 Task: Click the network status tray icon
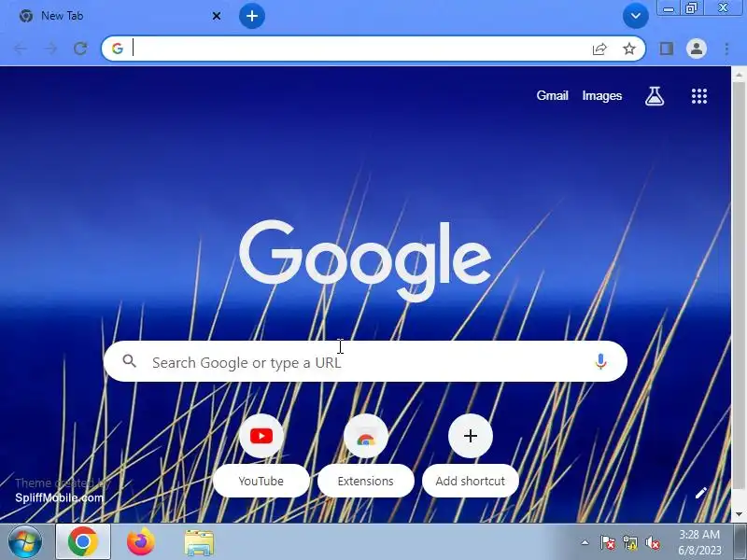coord(629,542)
